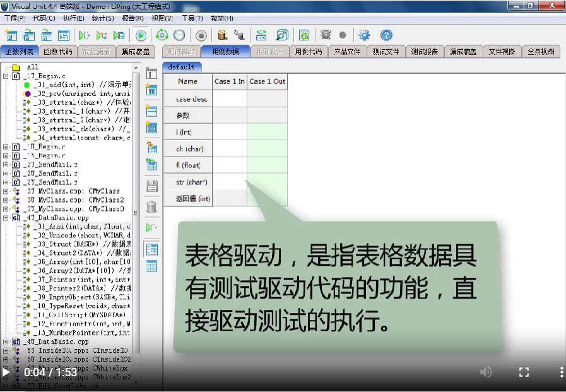Click the trash can delete sidebar icon

[151, 206]
